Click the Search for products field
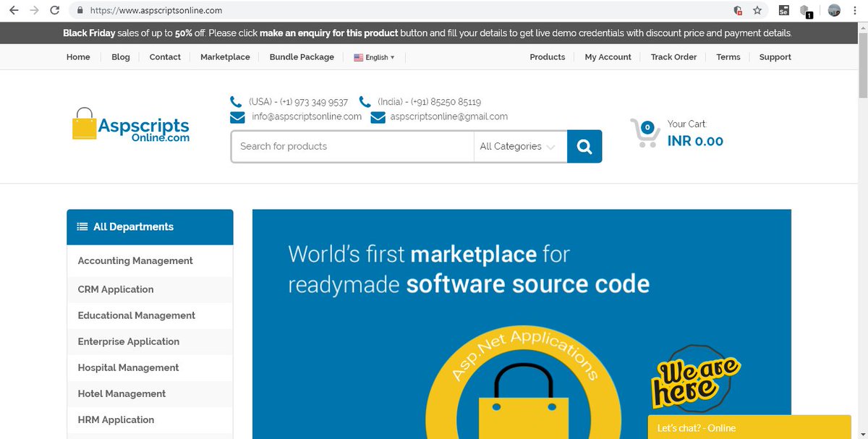868x439 pixels. point(353,147)
